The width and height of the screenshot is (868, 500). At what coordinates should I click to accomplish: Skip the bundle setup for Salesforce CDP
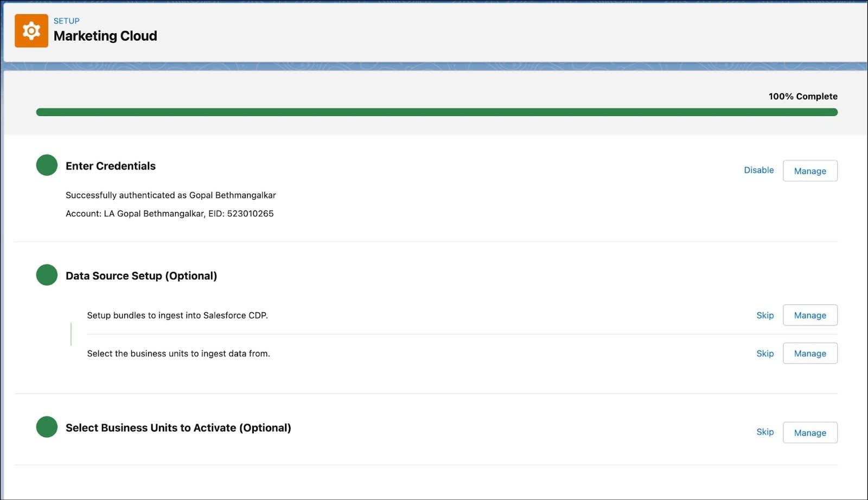[764, 315]
